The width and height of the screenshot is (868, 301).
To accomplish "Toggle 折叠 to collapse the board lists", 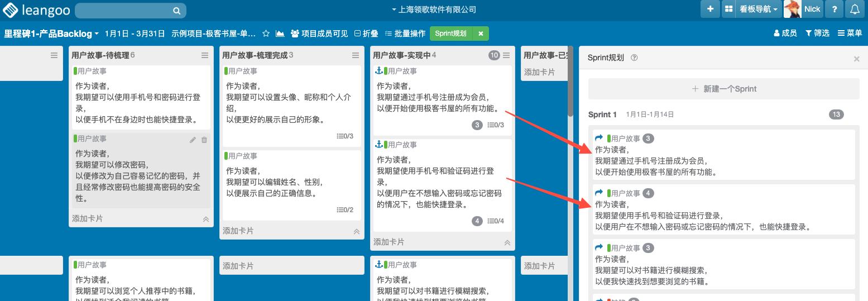I will point(366,34).
